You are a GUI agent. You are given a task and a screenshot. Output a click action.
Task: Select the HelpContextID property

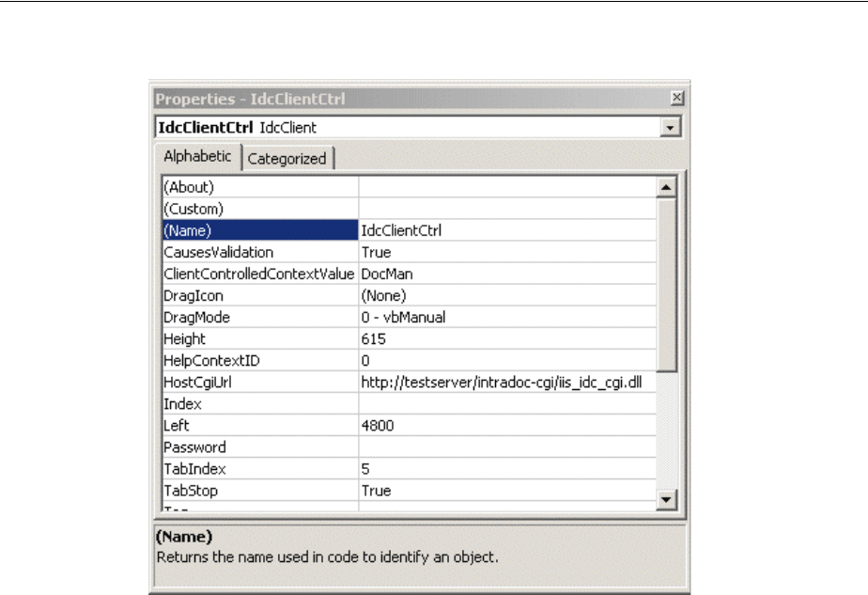(x=260, y=360)
